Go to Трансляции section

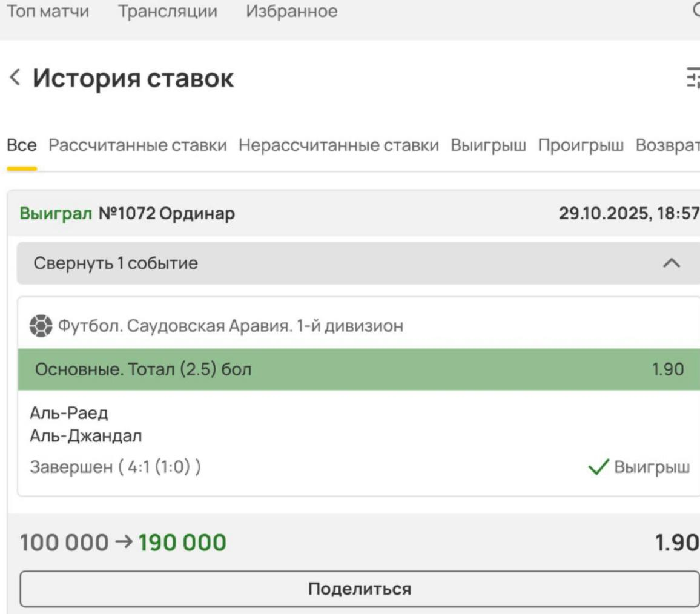pyautogui.click(x=168, y=12)
